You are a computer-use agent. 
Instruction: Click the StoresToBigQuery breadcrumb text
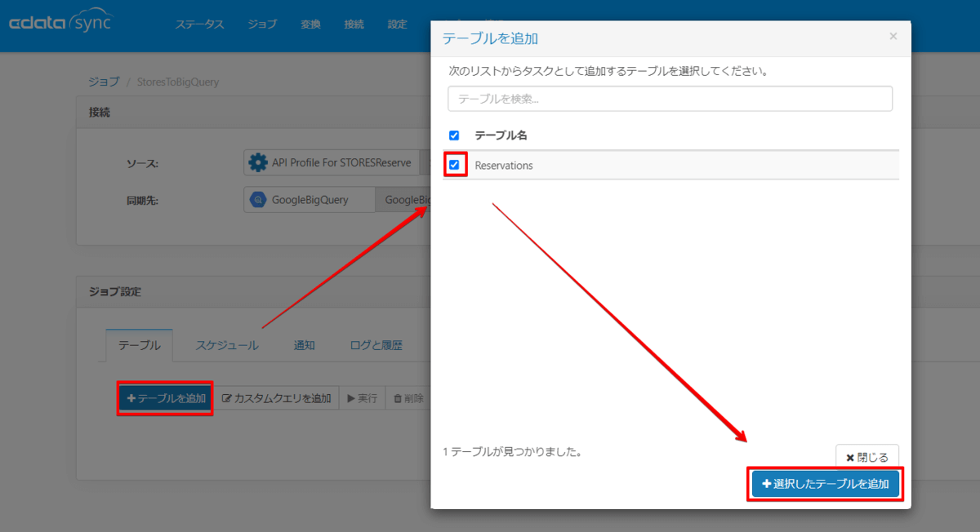[176, 82]
